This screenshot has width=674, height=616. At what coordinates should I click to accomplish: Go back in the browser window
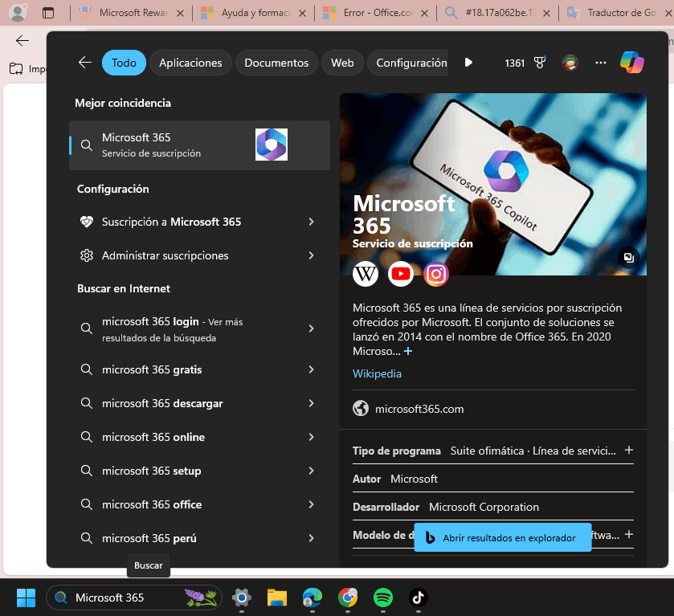pos(22,41)
